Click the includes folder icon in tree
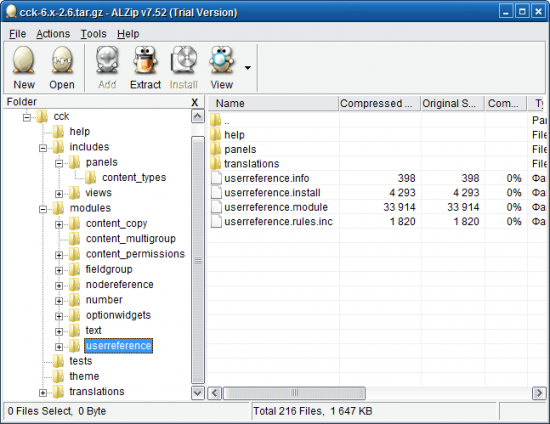This screenshot has height=424, width=550. (58, 147)
